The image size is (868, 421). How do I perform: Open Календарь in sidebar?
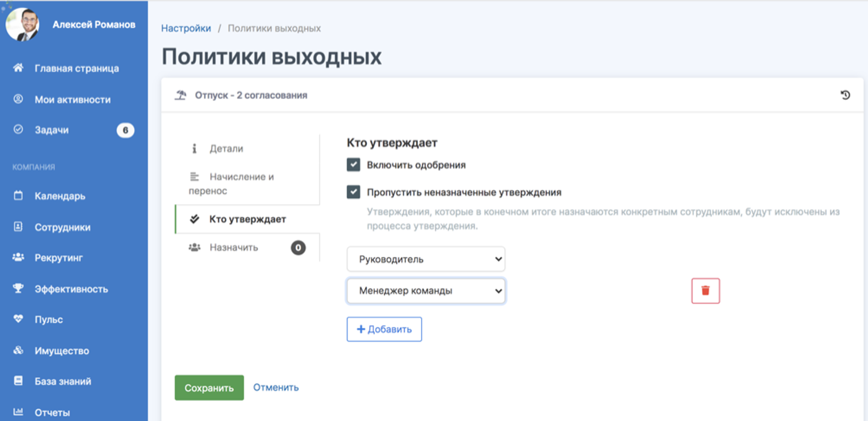point(60,196)
